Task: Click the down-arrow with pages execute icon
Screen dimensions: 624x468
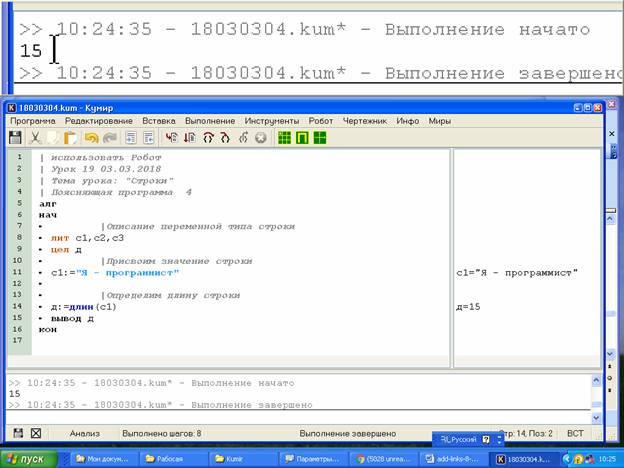Action: pyautogui.click(x=190, y=138)
